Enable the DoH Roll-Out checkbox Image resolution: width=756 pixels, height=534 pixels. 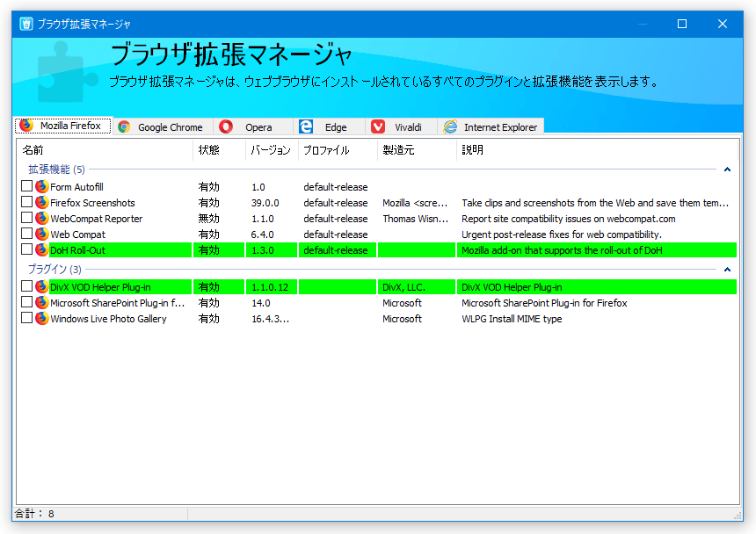27,249
